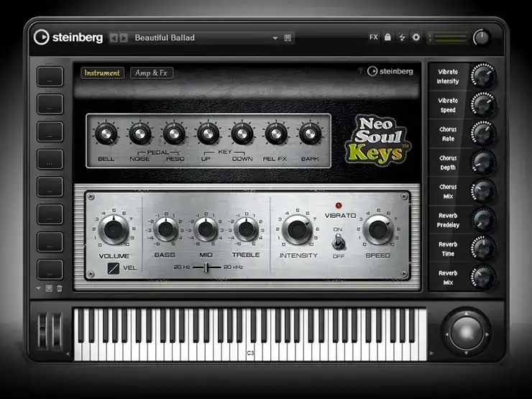532x399 pixels.
Task: Click the key DOWN knob
Action: point(242,134)
